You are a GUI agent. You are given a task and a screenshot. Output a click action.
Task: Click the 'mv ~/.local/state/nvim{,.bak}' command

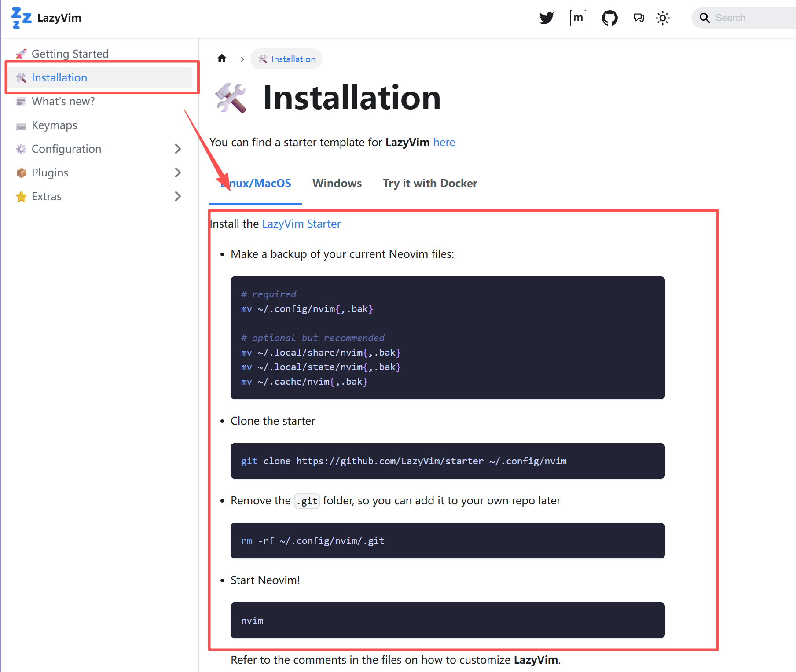(321, 367)
